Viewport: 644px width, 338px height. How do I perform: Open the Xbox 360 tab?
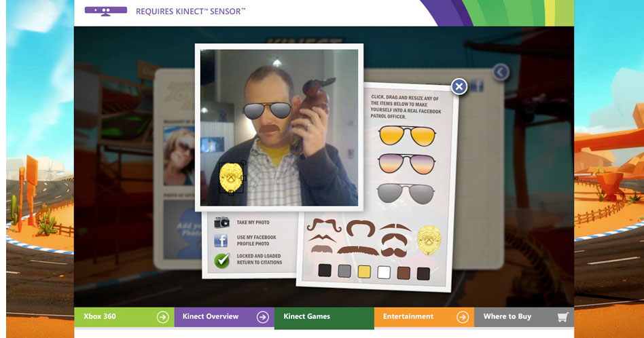tap(124, 317)
